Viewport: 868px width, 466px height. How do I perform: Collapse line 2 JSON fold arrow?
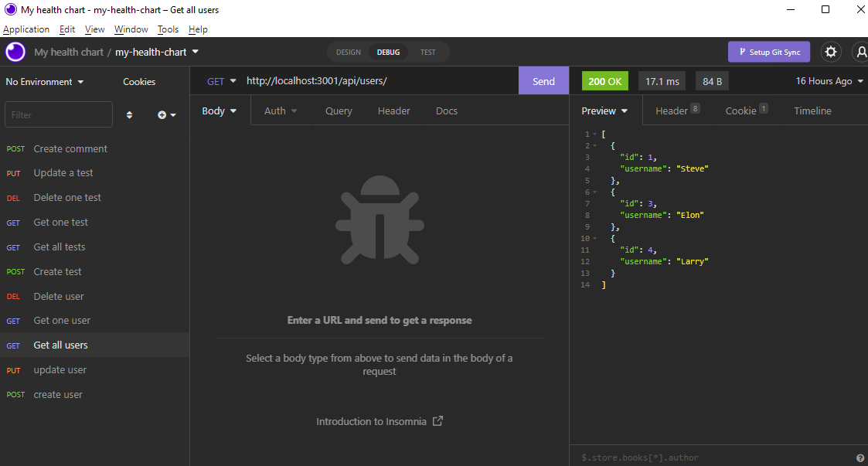(x=595, y=146)
